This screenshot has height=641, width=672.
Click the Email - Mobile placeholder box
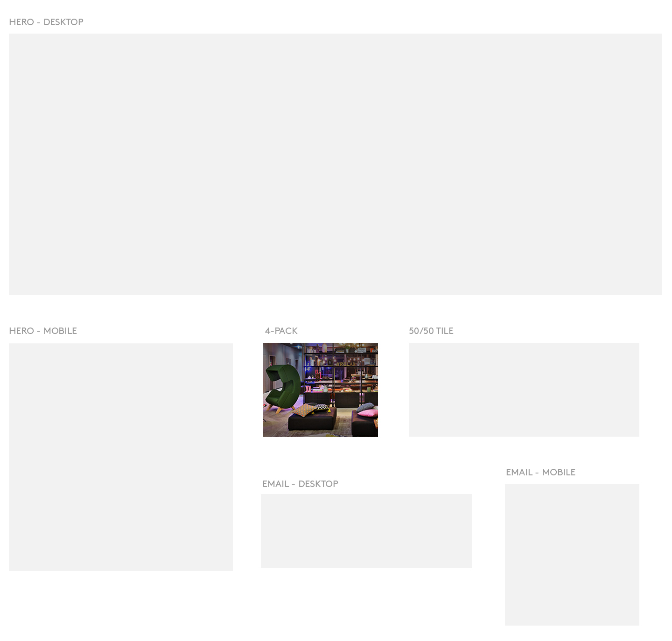pyautogui.click(x=572, y=554)
